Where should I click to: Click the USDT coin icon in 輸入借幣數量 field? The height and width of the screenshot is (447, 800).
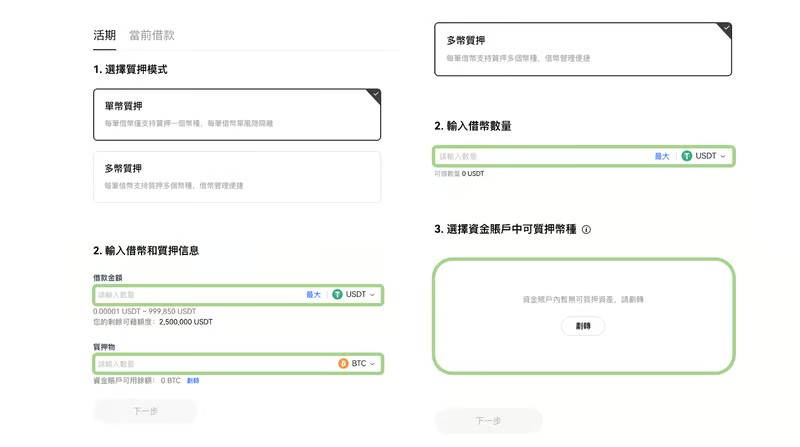[687, 156]
